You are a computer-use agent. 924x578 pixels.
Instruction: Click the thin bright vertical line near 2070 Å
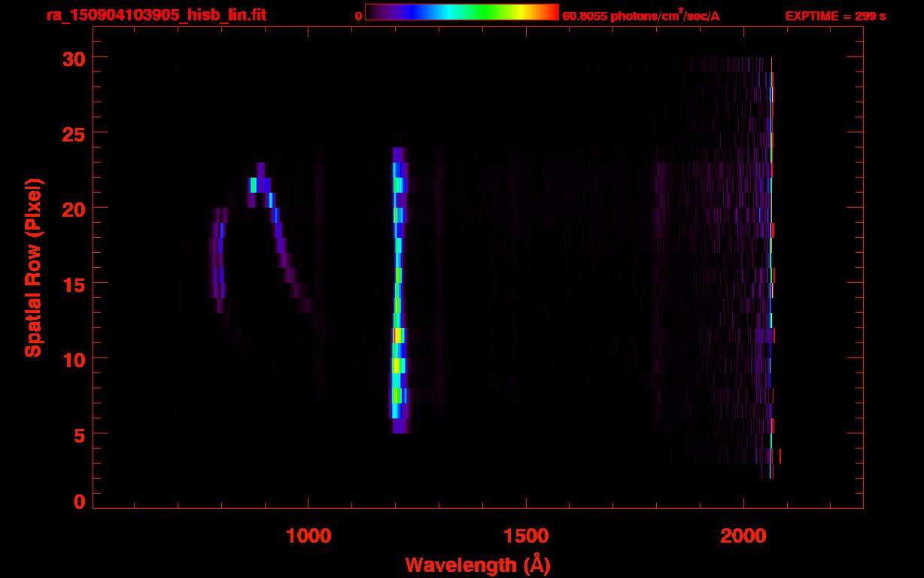coord(771,267)
